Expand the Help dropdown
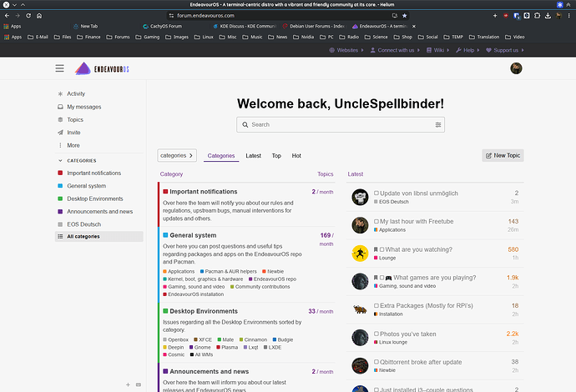Screen dimensions: 576x392 (x=467, y=50)
